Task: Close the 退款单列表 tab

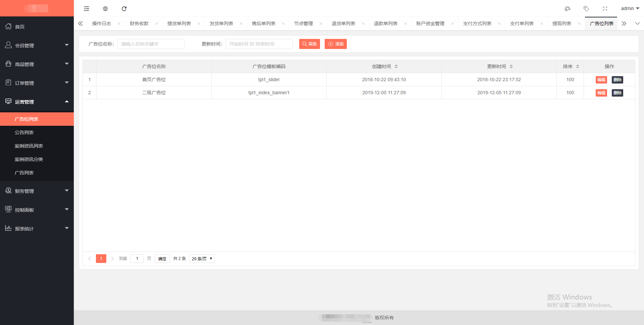Action: [x=406, y=23]
